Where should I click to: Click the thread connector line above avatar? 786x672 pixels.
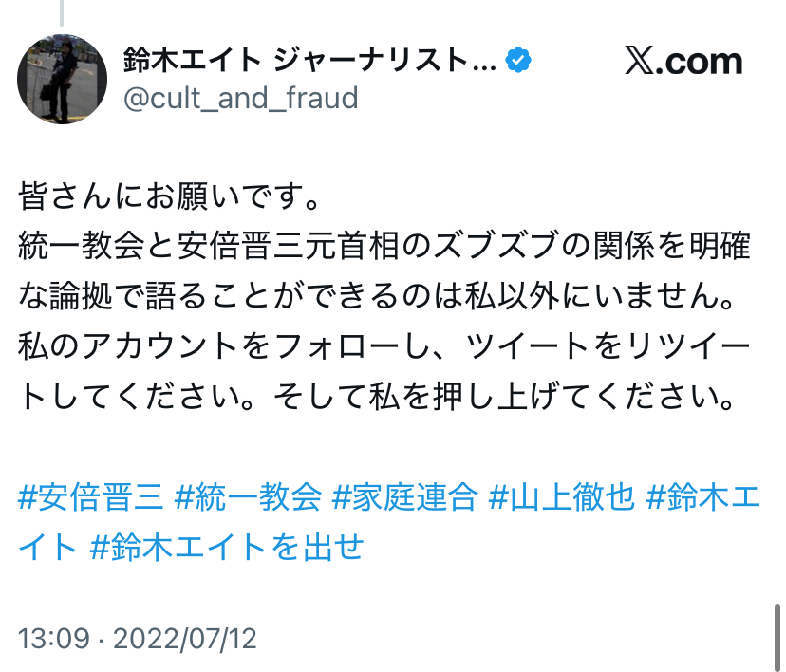(62, 11)
